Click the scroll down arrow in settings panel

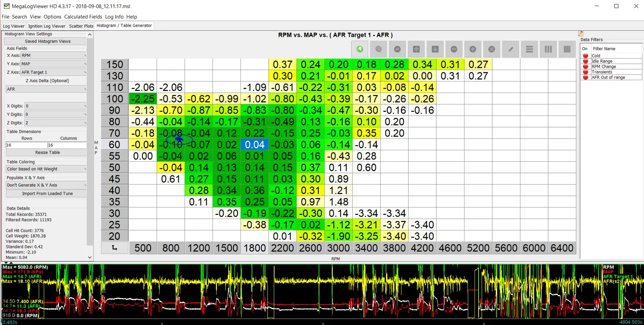point(90,257)
